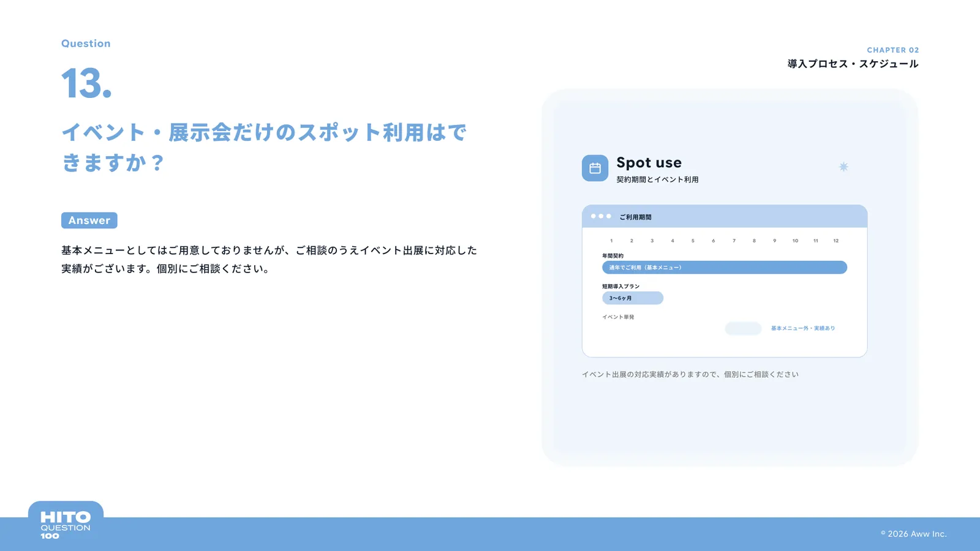Click the 契約期間とイベント利用 subtitle

point(657,179)
